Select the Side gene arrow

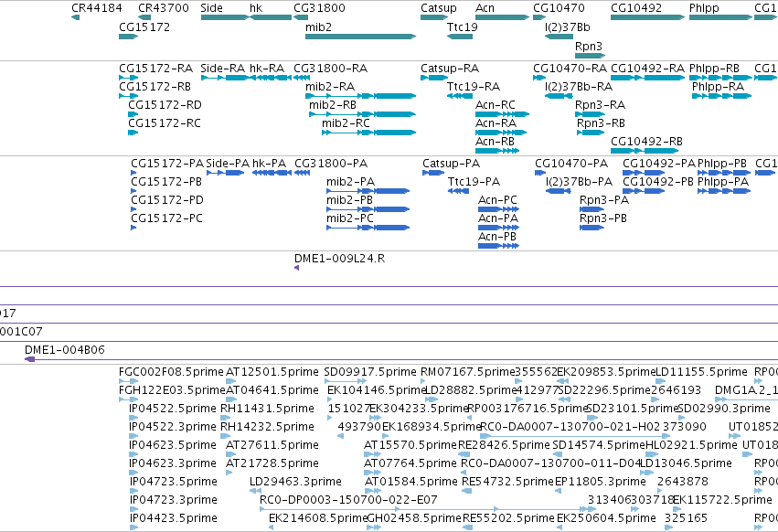point(225,17)
